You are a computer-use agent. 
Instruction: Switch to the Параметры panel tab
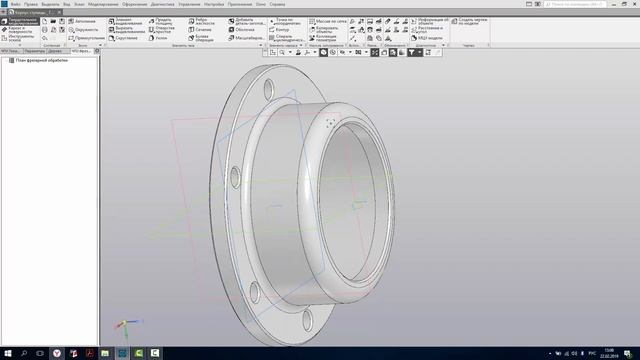coord(35,51)
